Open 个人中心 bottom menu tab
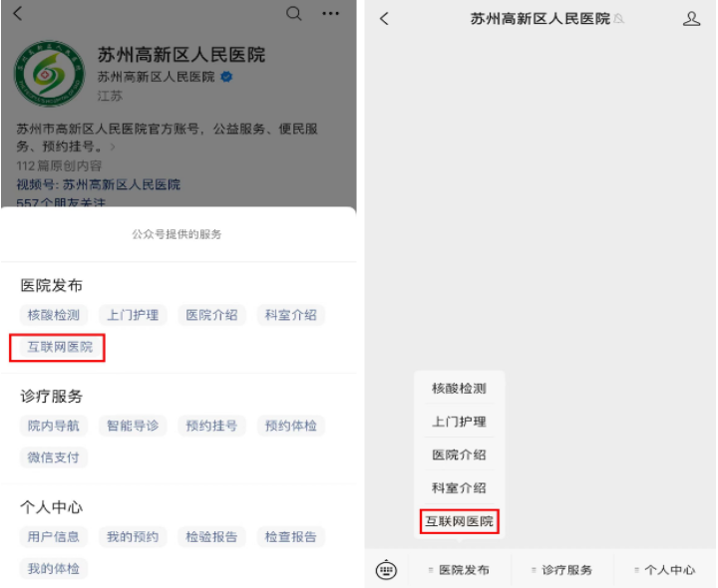718x588 pixels. coord(665,570)
